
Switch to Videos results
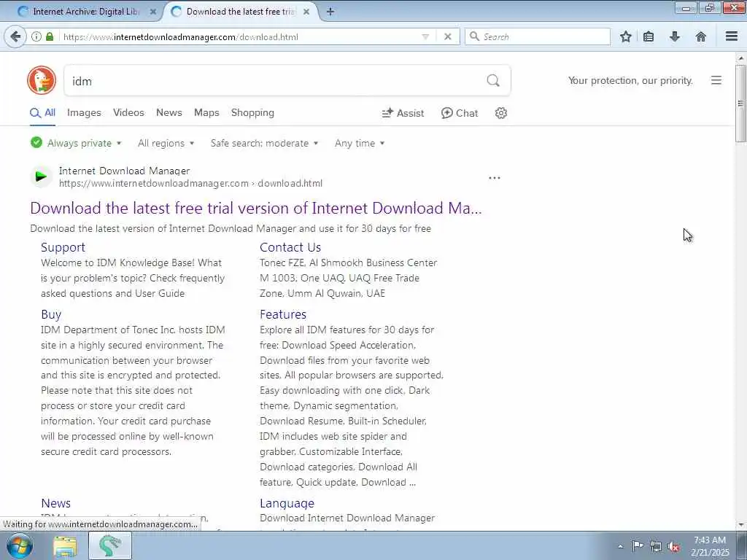point(128,113)
